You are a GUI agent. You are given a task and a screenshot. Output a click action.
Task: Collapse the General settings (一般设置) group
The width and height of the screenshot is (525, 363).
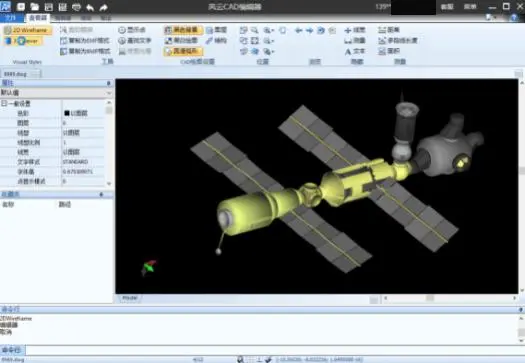tap(4, 103)
